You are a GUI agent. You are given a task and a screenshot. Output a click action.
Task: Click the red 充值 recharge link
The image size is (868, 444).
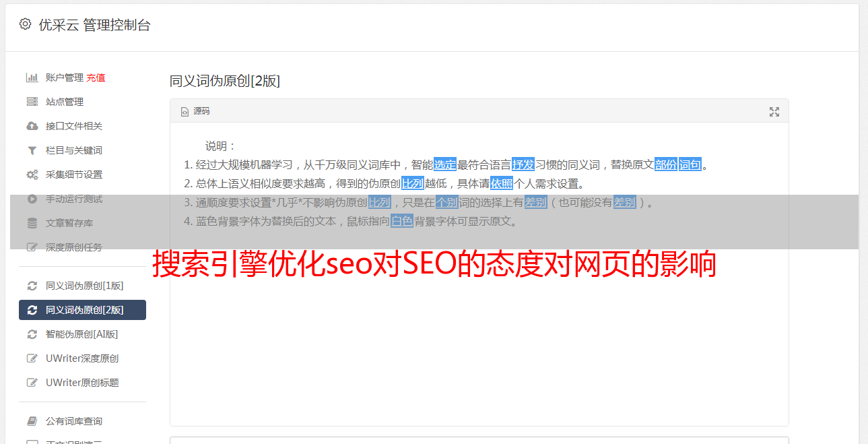click(x=96, y=77)
